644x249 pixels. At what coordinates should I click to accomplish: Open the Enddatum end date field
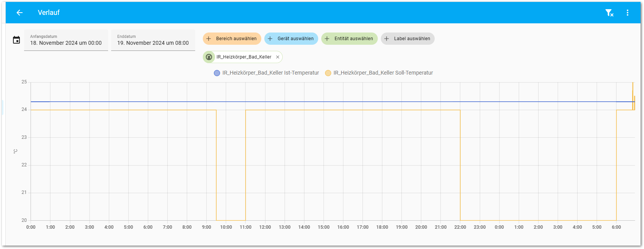coord(153,40)
